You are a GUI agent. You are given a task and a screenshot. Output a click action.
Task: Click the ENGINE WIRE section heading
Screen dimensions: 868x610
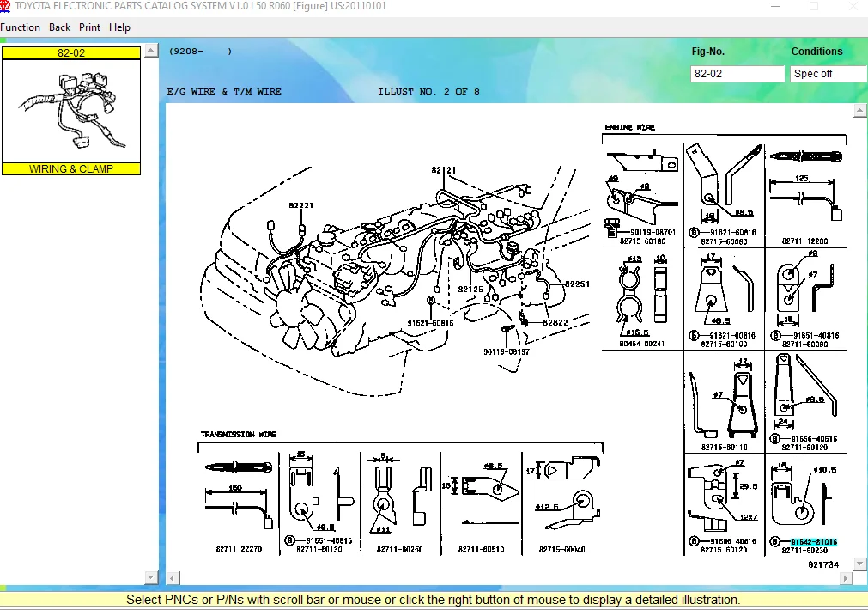pyautogui.click(x=629, y=127)
